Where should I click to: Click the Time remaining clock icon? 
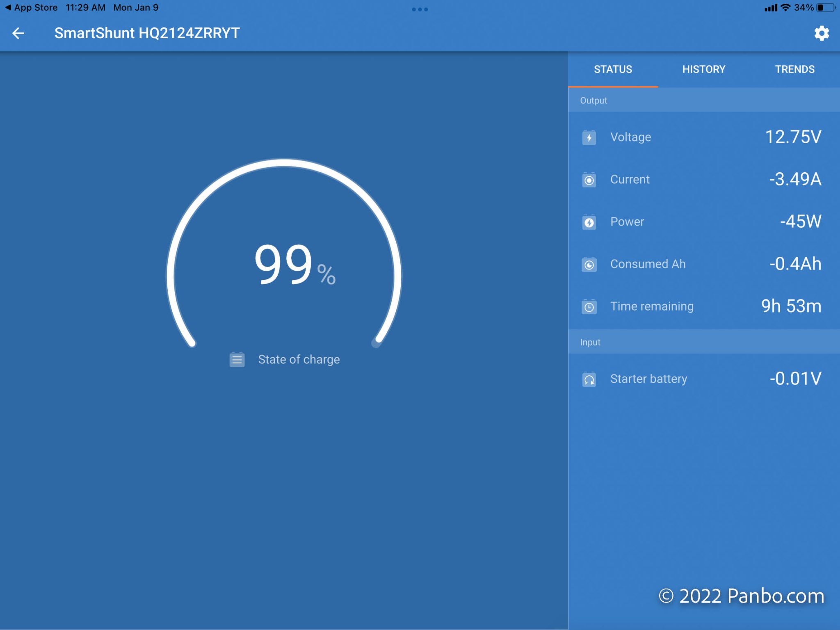(589, 306)
